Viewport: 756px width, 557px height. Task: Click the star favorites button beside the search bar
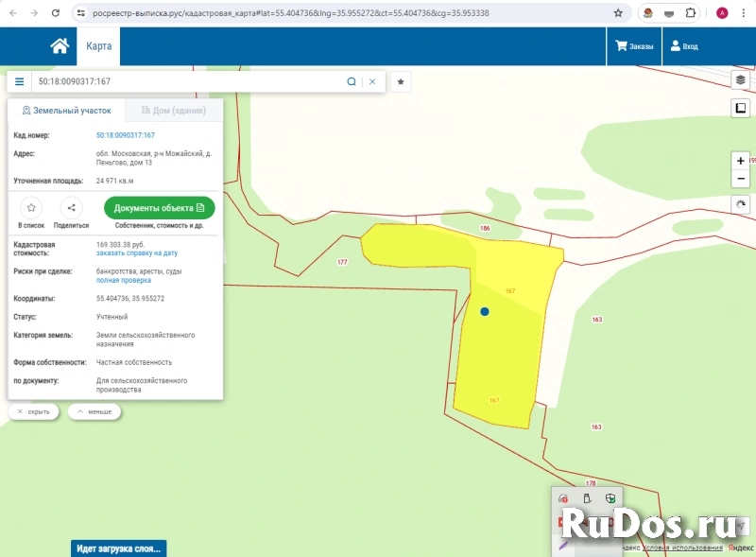tap(401, 82)
